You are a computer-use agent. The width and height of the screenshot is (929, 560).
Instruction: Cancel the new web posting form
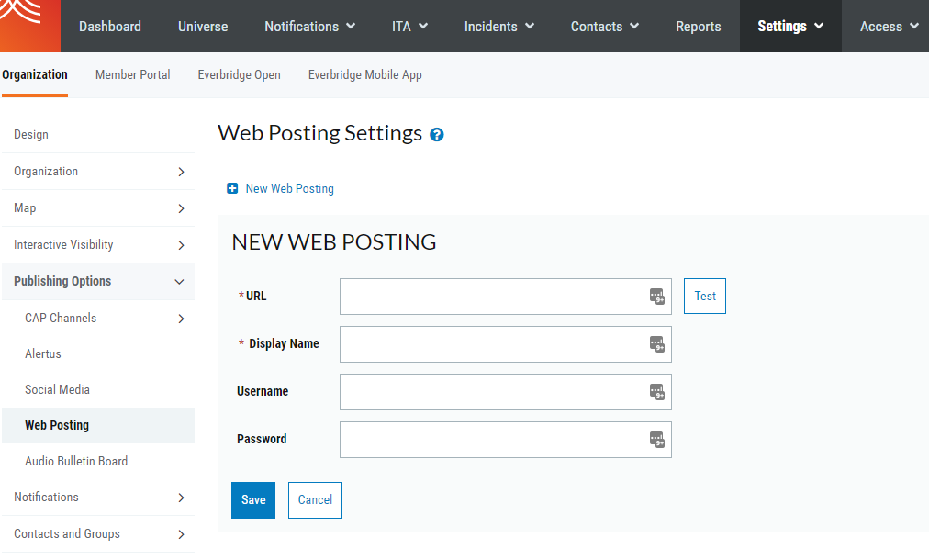(x=315, y=499)
